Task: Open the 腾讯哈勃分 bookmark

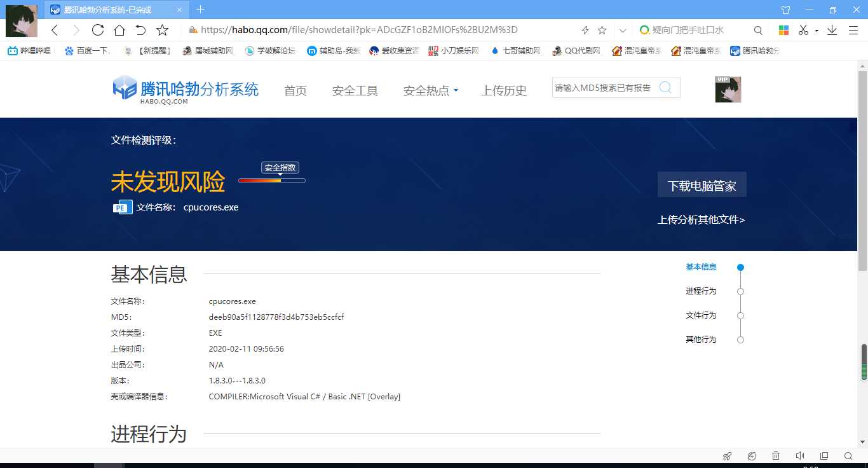Action: pos(755,51)
